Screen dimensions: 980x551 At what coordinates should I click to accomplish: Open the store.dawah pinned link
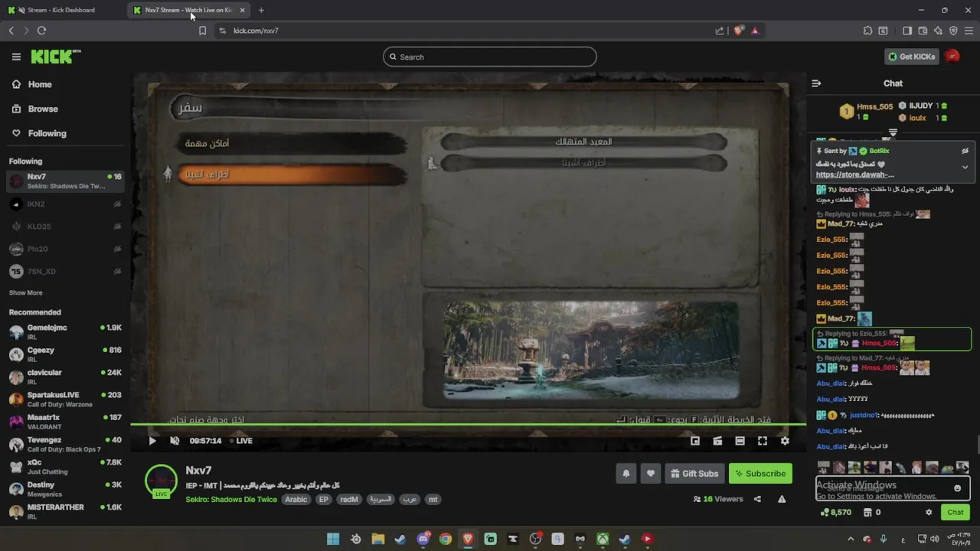point(854,174)
